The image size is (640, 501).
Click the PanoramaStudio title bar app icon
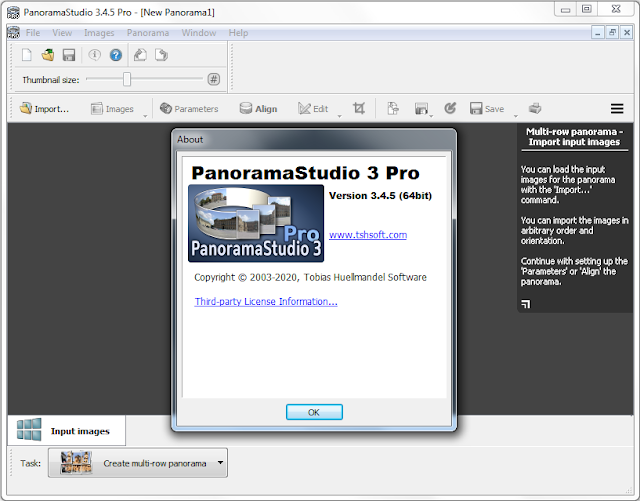click(x=13, y=12)
